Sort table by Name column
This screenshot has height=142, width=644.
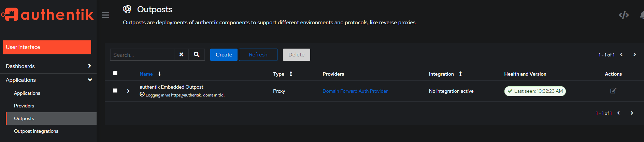pyautogui.click(x=146, y=74)
